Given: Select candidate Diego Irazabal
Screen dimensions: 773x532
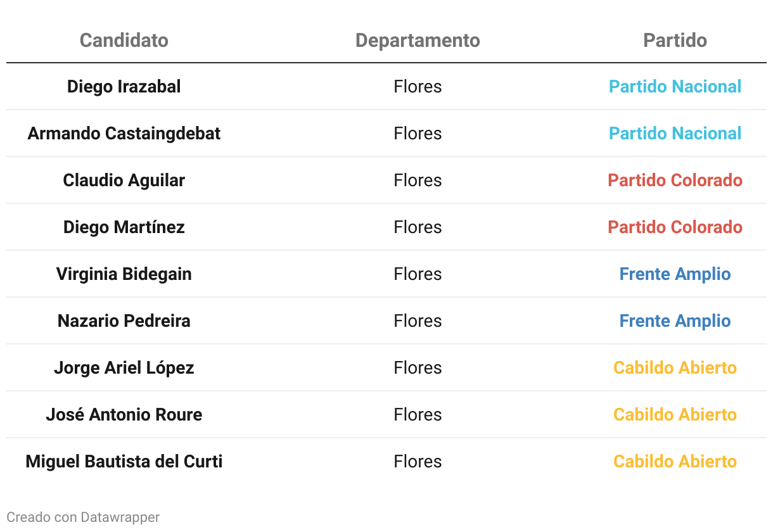Looking at the screenshot, I should tap(124, 87).
